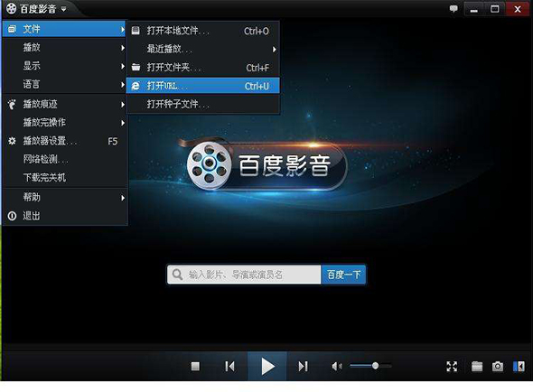The image size is (533, 392).
Task: Select 退出 to exit the player
Action: [x=65, y=216]
